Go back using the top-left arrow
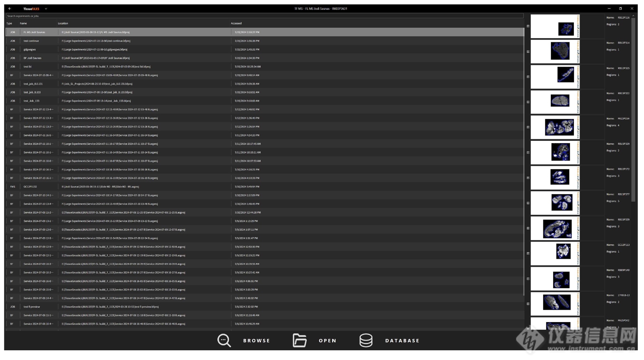The width and height of the screenshot is (644, 360). pos(10,9)
